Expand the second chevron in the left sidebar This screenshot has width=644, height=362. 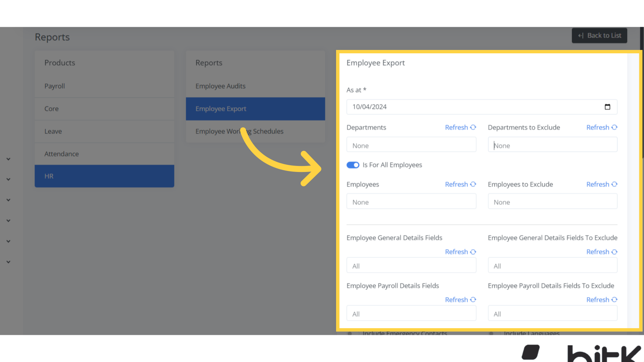coord(8,179)
